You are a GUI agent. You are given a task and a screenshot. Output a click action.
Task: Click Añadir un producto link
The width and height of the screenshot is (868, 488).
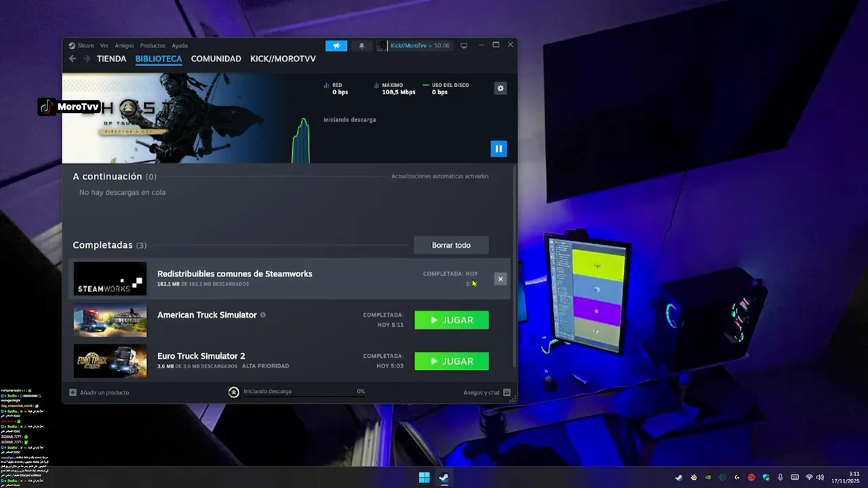[104, 392]
